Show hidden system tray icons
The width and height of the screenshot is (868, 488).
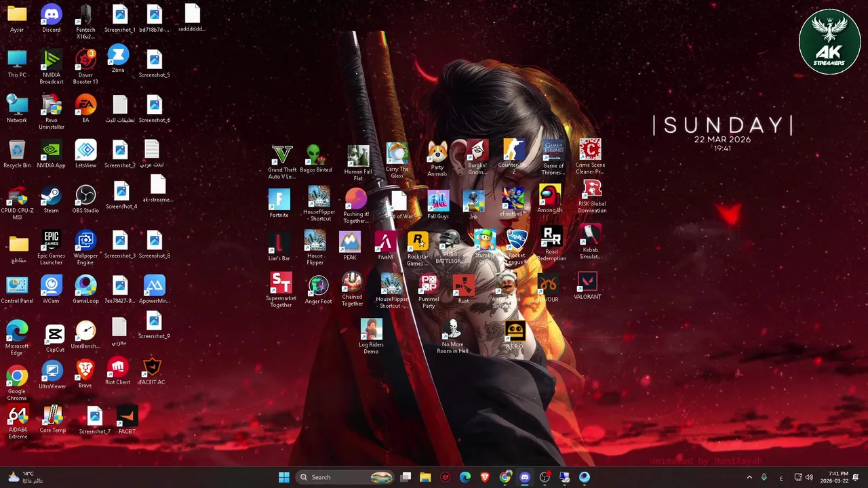coord(749,477)
